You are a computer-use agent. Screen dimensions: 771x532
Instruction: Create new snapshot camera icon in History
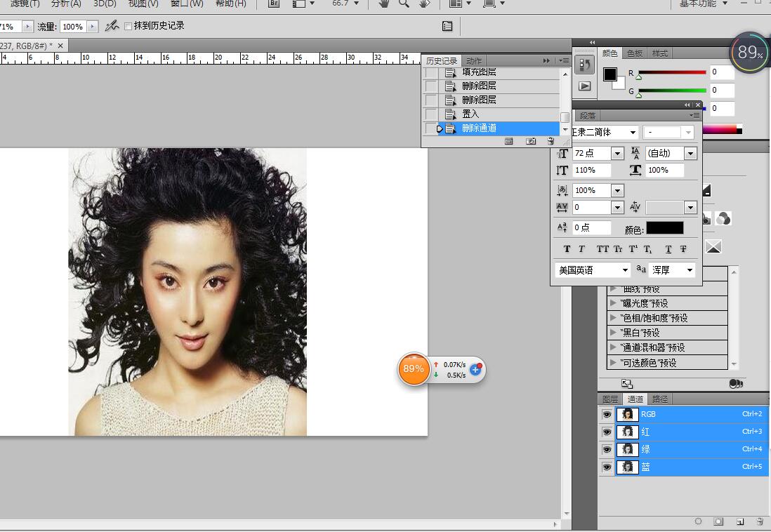coord(531,141)
